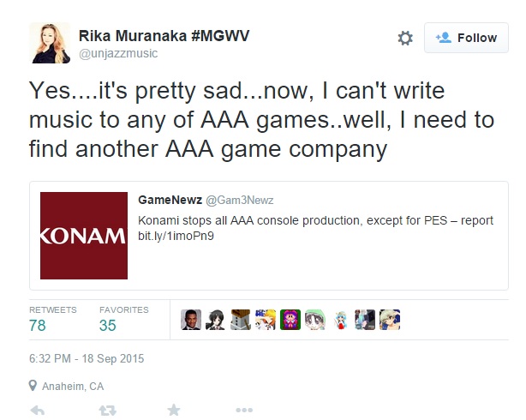Open the Konami logo thumbnail
This screenshot has height=420, width=526.
click(x=84, y=236)
